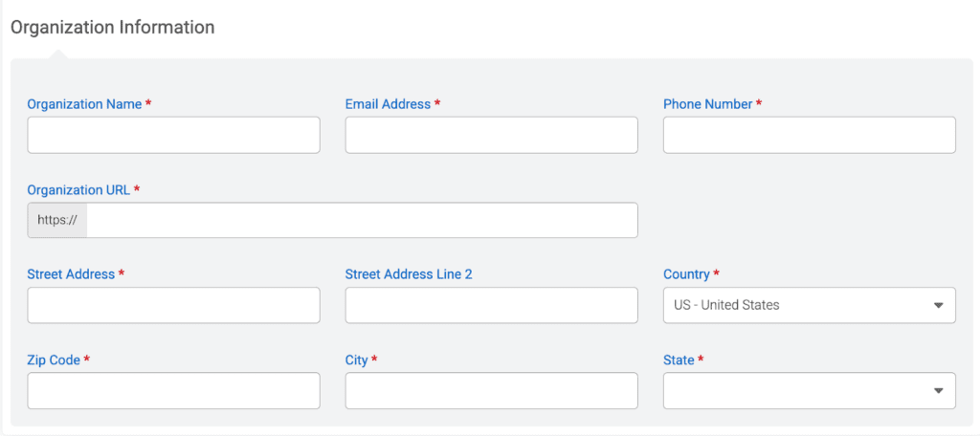This screenshot has width=980, height=436.
Task: Expand the empty State dropdown
Action: tap(794, 390)
